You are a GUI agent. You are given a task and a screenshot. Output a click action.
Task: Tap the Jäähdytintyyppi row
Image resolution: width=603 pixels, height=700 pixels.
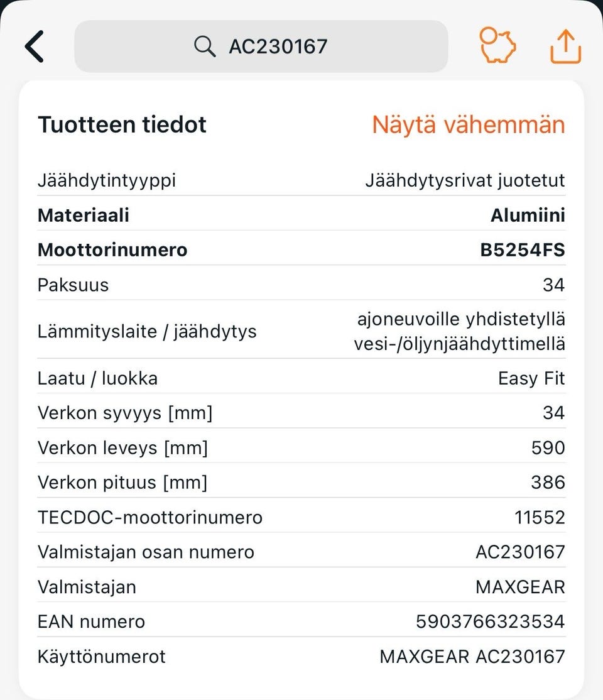coord(301,180)
